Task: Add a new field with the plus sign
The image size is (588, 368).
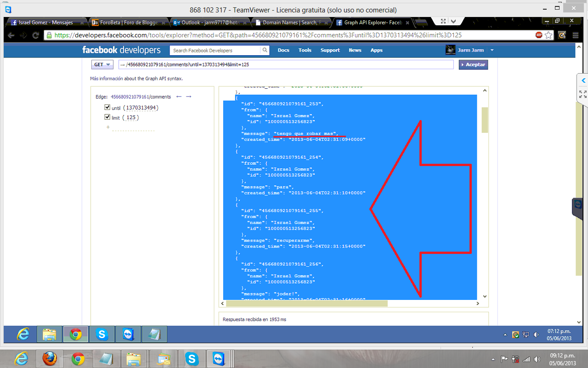Action: point(108,127)
